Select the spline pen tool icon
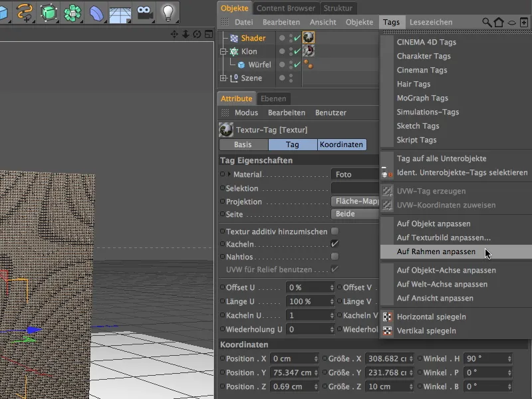 (x=25, y=12)
